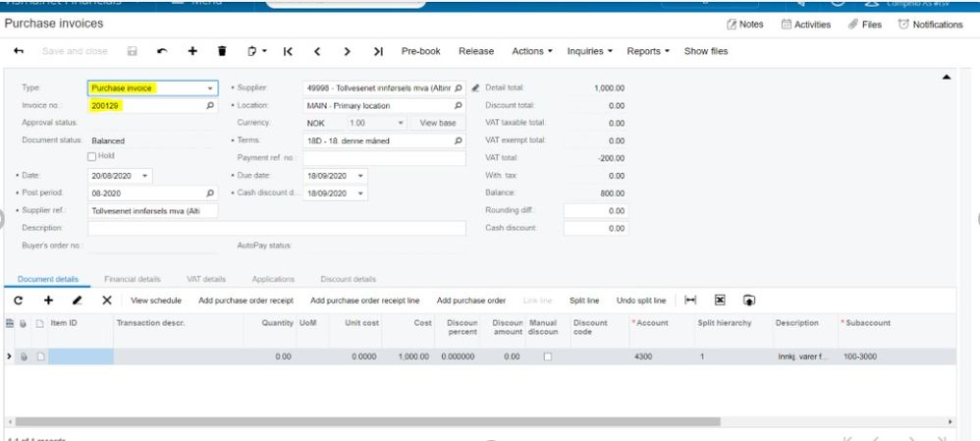This screenshot has width=980, height=441.
Task: Delete the invoice with trash icon
Action: (222, 51)
